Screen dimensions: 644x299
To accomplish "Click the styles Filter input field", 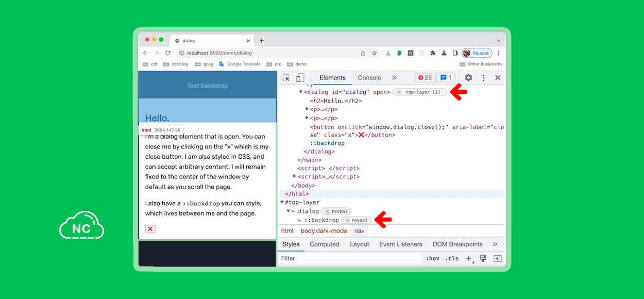I will coord(350,258).
